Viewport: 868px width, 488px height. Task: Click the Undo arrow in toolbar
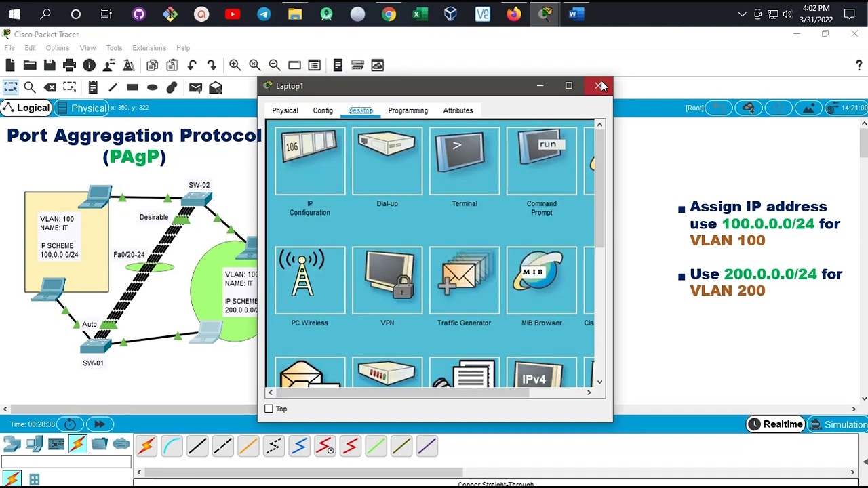pos(192,65)
